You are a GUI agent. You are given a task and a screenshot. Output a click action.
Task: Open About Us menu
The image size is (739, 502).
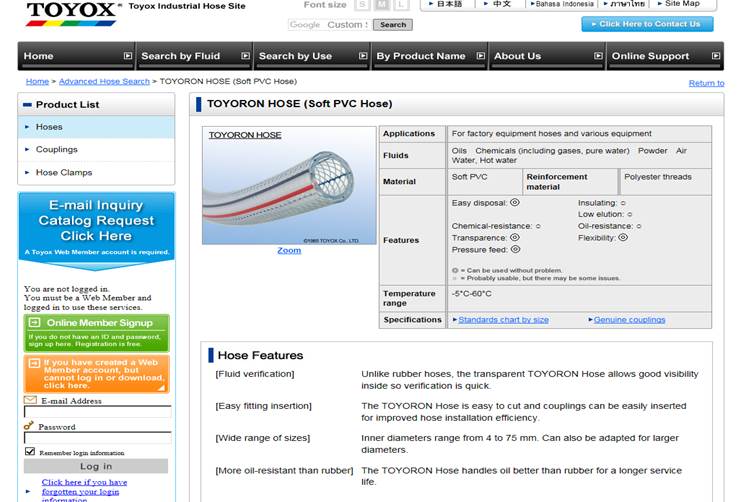tap(547, 56)
